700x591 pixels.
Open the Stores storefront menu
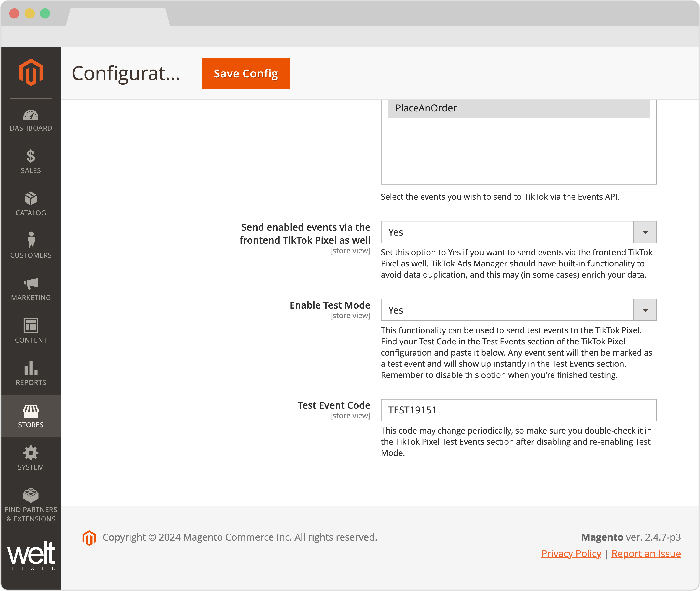[x=31, y=416]
